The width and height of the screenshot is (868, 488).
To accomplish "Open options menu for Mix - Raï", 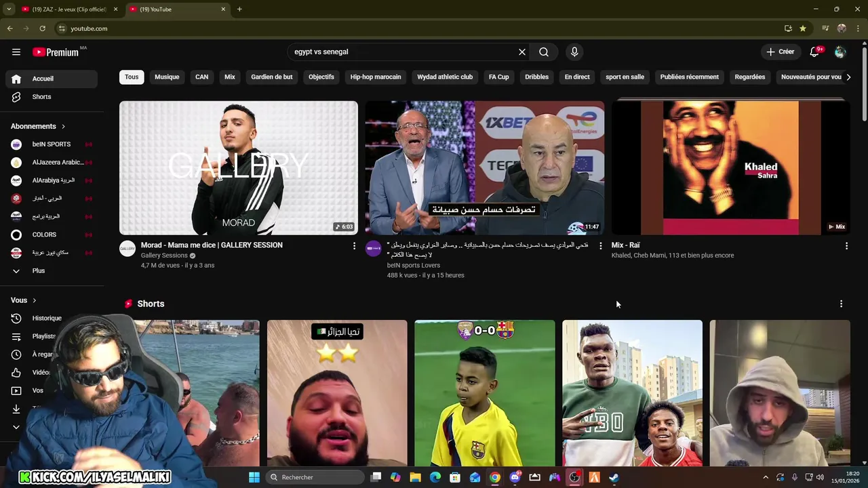I will point(846,246).
